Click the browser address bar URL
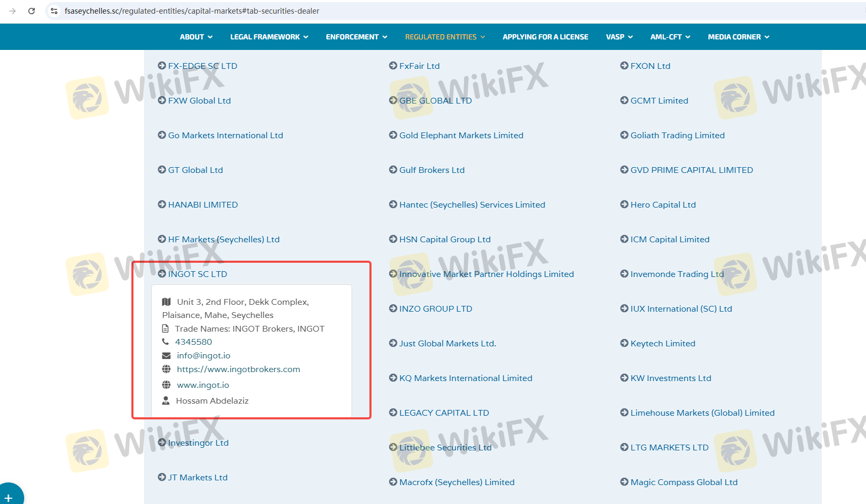Screen dimensions: 866x504 pos(192,11)
